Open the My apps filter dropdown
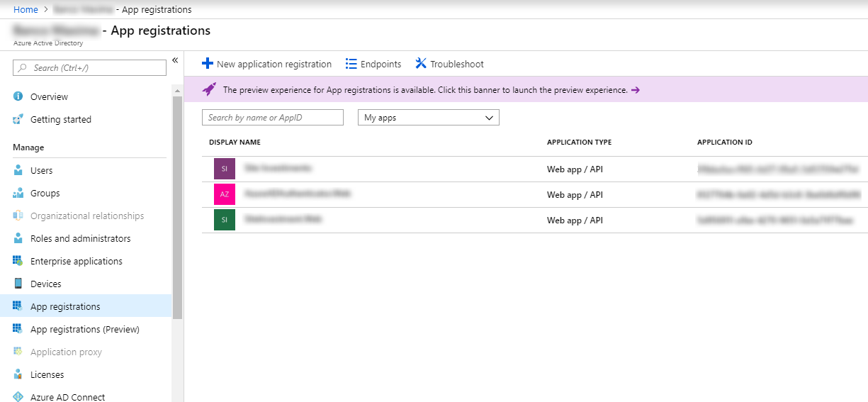The width and height of the screenshot is (868, 402). click(428, 118)
